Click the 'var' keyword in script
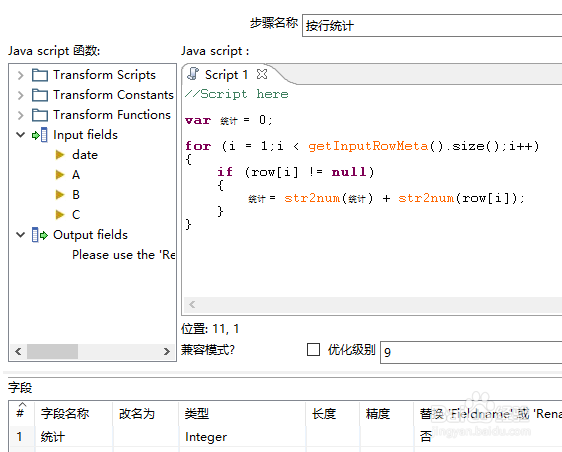 (198, 120)
